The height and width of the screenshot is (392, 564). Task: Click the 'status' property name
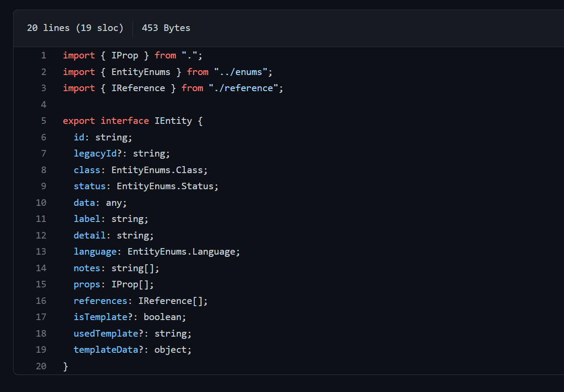[x=90, y=186]
